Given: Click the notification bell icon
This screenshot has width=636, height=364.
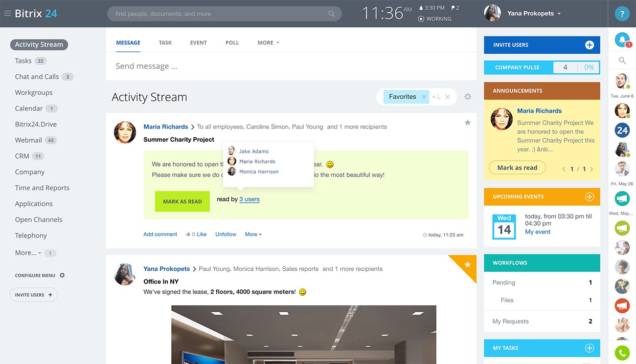Looking at the screenshot, I should [622, 40].
